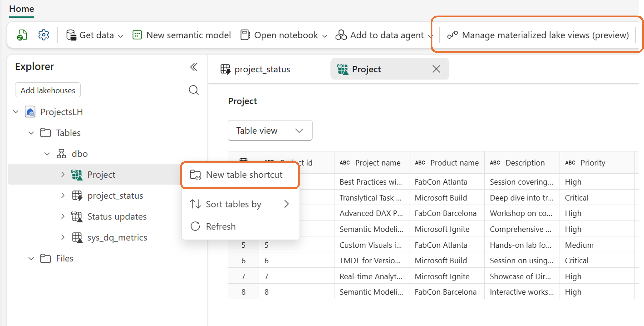
Task: Click the ProjectsLH lakehouse icon
Action: click(x=30, y=112)
